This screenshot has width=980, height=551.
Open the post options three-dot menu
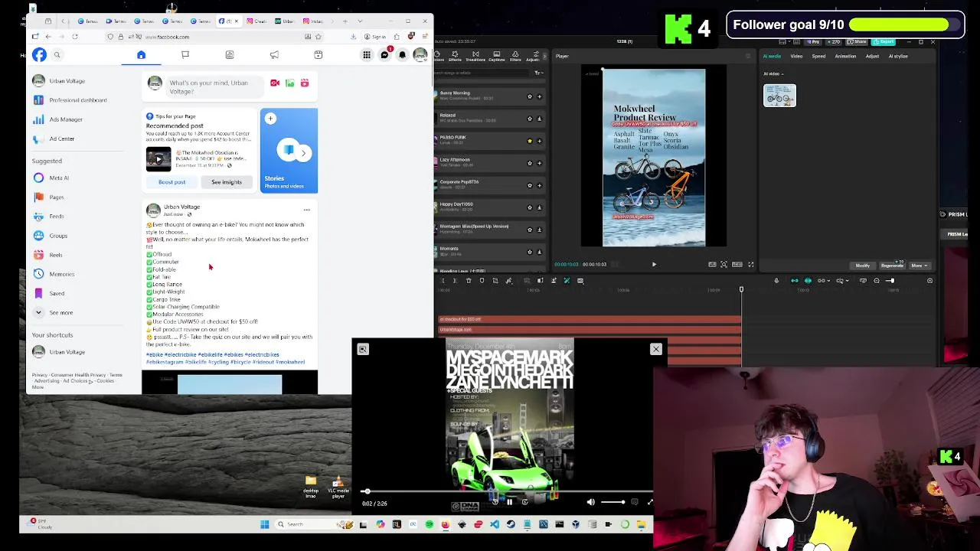pos(306,210)
